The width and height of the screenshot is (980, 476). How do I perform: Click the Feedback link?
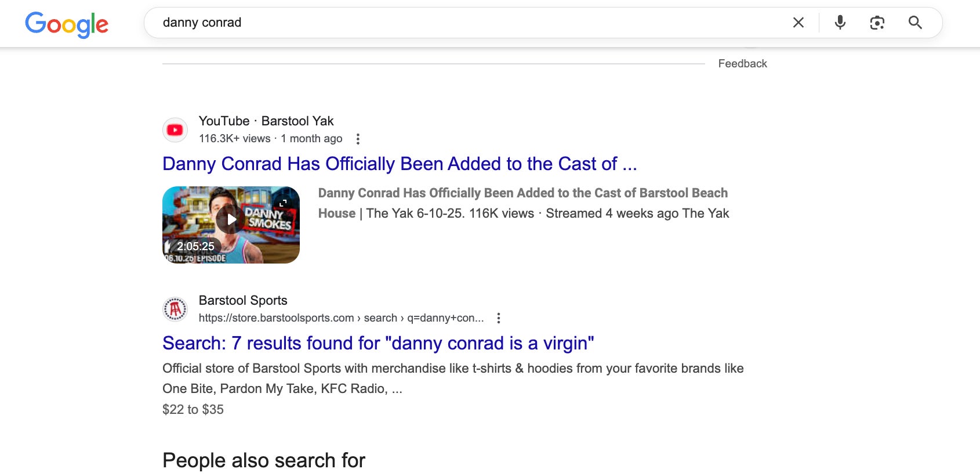(742, 64)
